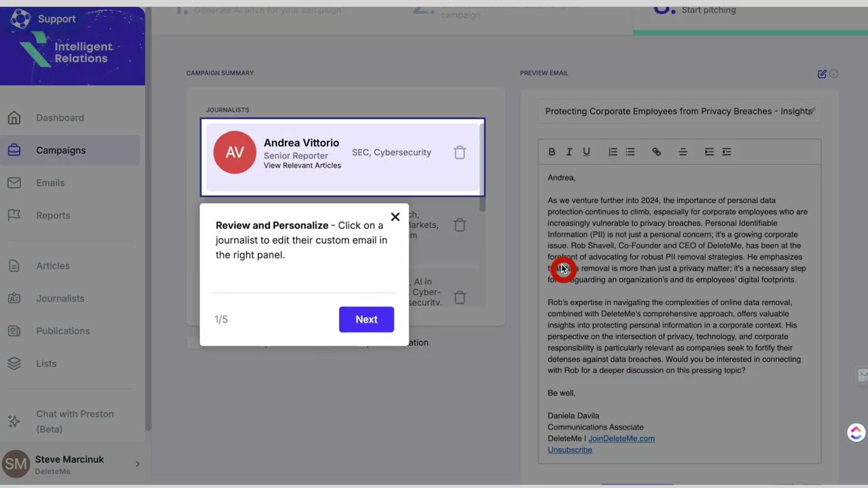The image size is (868, 488).
Task: Delete Andrea Vittorio with trash icon
Action: pos(460,152)
